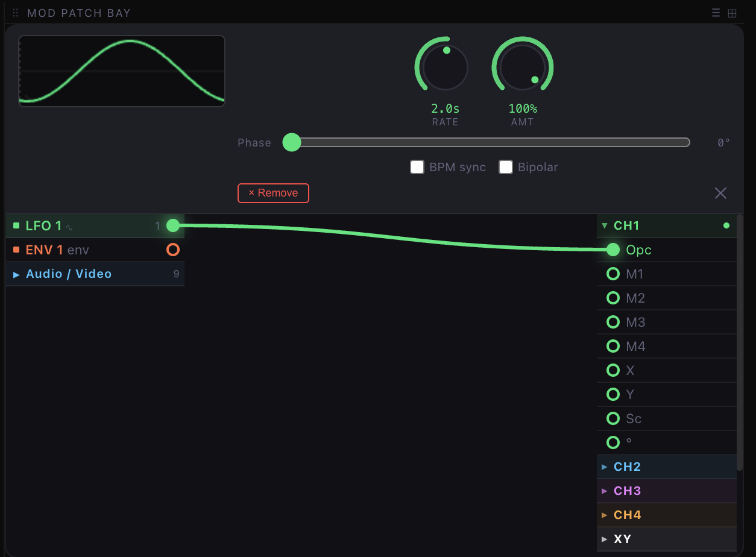756x557 pixels.
Task: Enable the Bipolar checkbox
Action: pos(506,167)
